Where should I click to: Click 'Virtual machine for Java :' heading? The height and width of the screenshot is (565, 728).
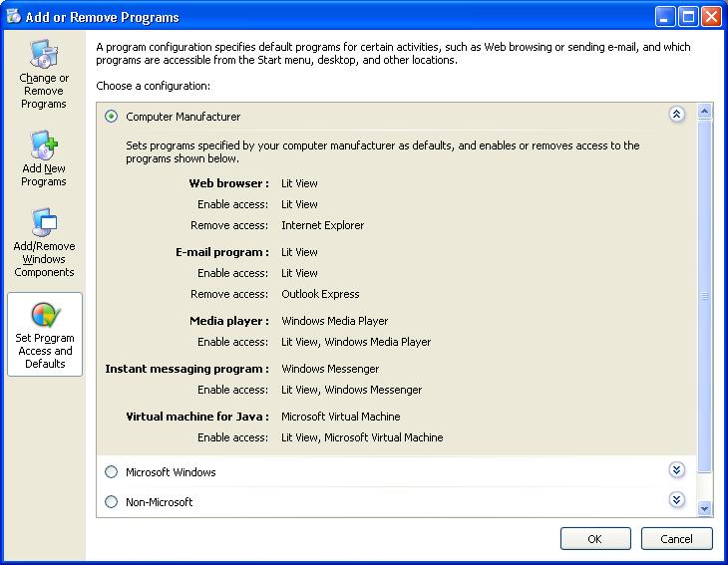point(197,417)
